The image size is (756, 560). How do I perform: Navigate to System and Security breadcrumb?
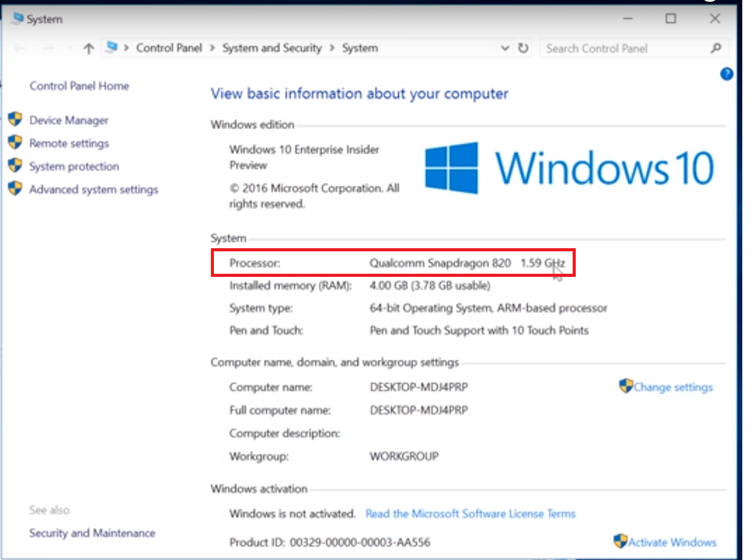click(272, 48)
